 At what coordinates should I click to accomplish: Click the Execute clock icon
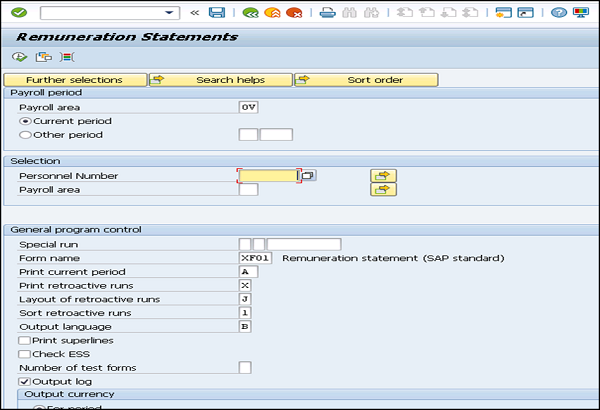pyautogui.click(x=19, y=57)
